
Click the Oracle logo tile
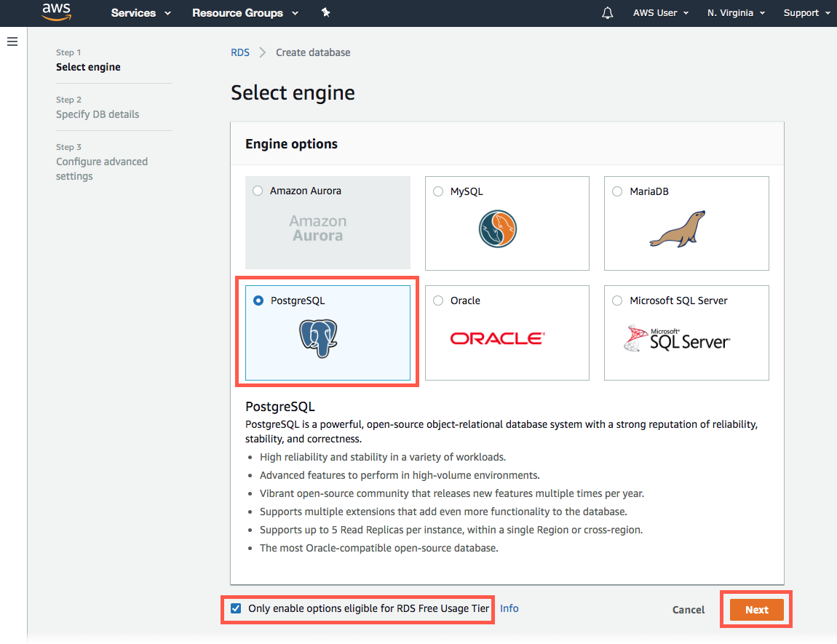click(x=497, y=338)
